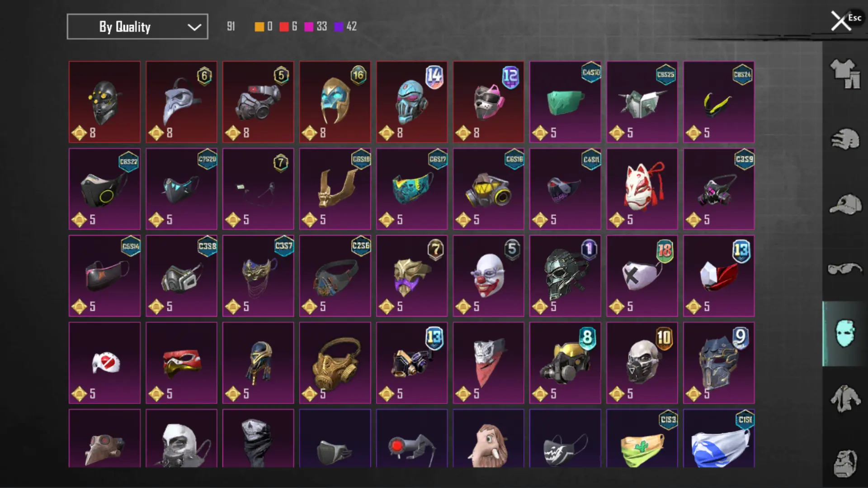The width and height of the screenshot is (868, 488).
Task: Filter by the pink quality swatch
Action: tap(309, 27)
